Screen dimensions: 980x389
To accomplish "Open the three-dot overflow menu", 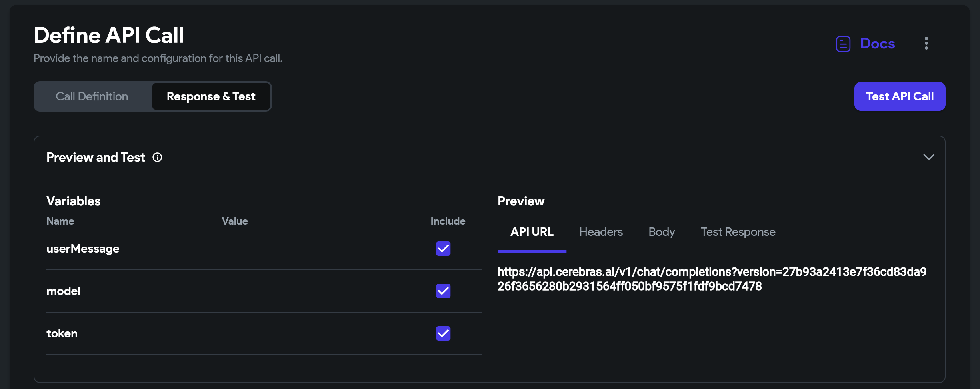I will pos(927,43).
